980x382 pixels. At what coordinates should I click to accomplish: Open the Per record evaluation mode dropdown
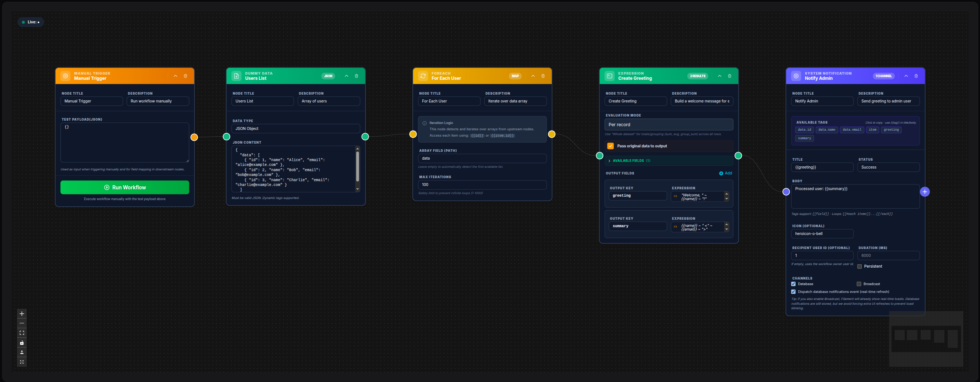pyautogui.click(x=669, y=124)
